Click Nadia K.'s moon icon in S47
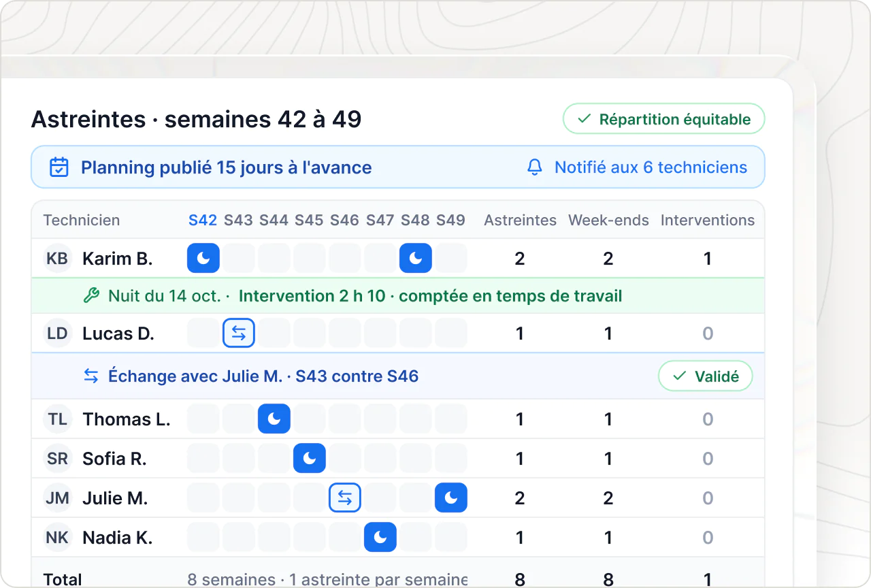The height and width of the screenshot is (588, 871). (x=380, y=538)
